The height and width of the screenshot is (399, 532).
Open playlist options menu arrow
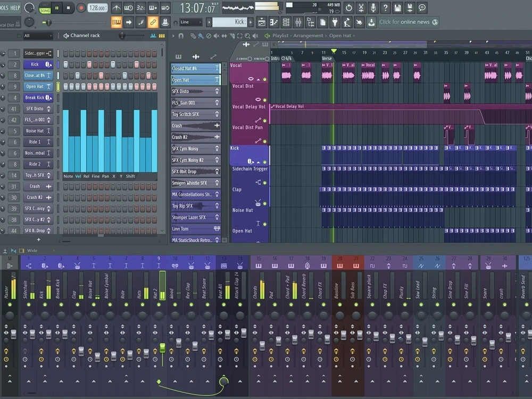[x=173, y=36]
